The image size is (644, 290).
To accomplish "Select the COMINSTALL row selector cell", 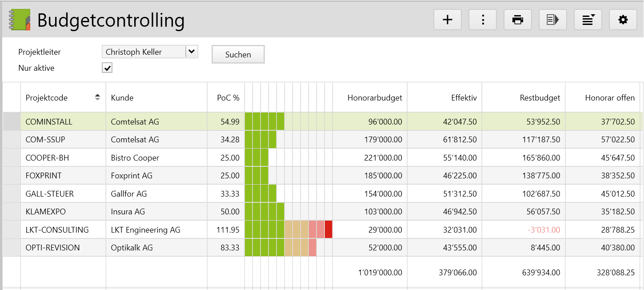I will pyautogui.click(x=12, y=122).
